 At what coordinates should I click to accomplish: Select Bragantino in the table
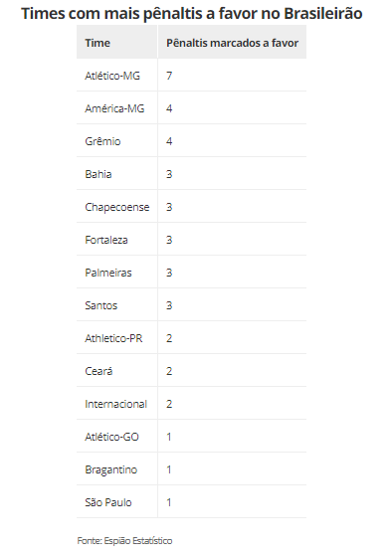point(110,469)
